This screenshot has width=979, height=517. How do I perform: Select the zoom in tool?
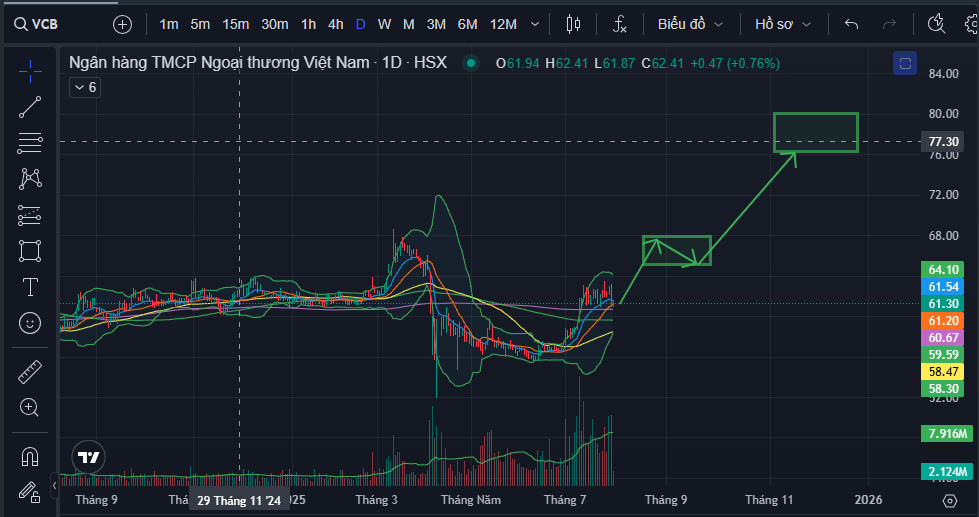[30, 408]
